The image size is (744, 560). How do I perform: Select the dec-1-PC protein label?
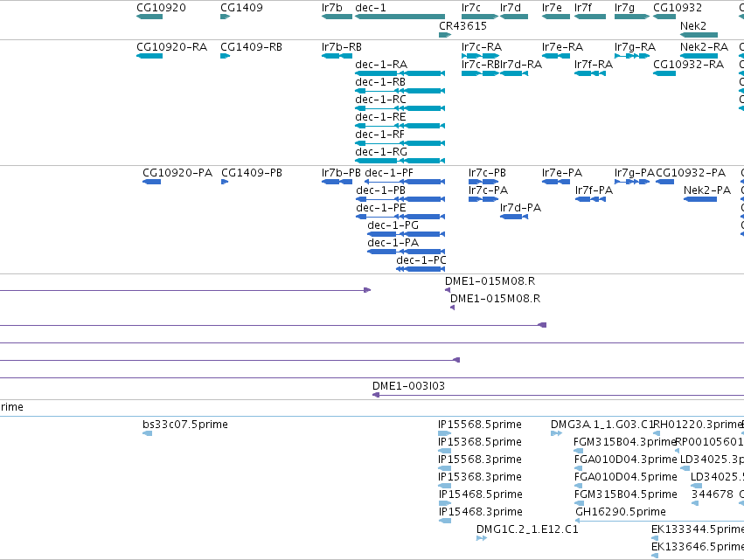421,260
